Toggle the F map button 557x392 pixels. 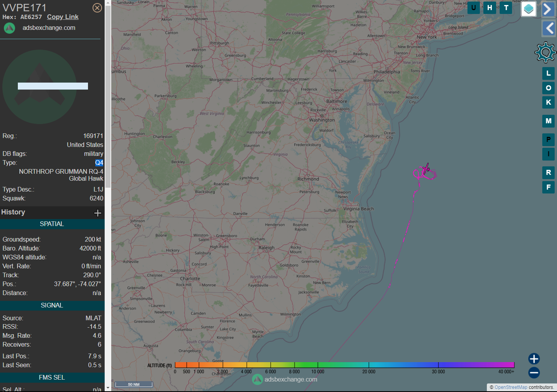[x=548, y=187]
